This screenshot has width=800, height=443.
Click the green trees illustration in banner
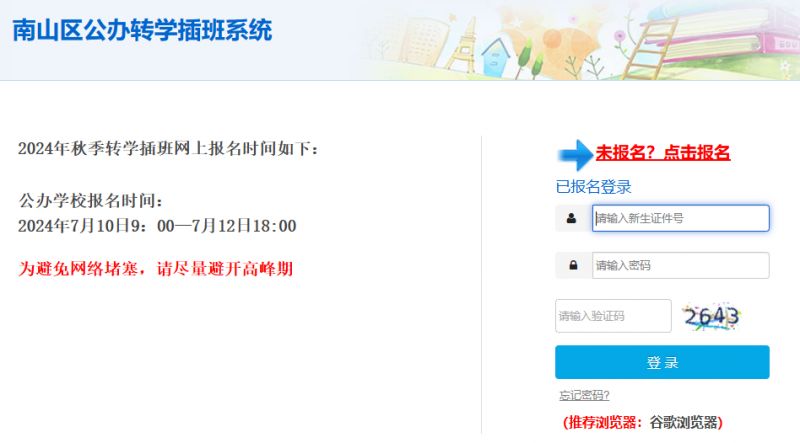coord(530,59)
